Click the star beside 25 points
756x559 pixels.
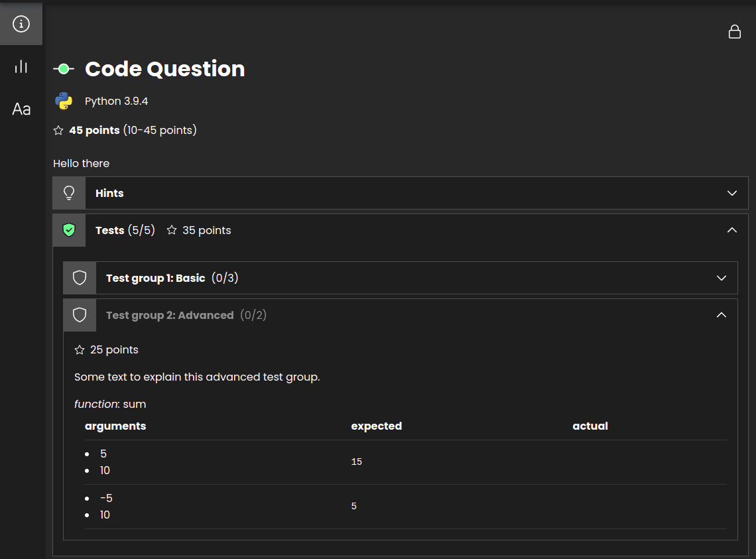[x=80, y=349]
